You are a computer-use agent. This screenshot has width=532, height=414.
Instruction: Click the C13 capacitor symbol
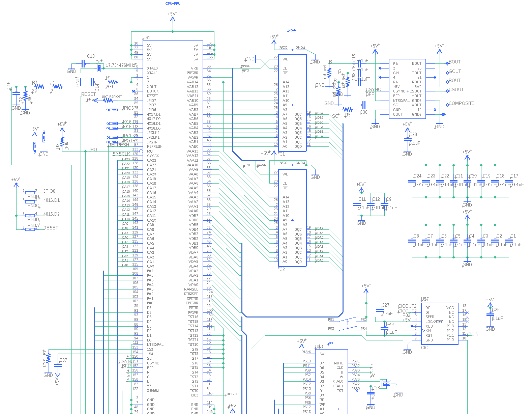[x=83, y=63]
